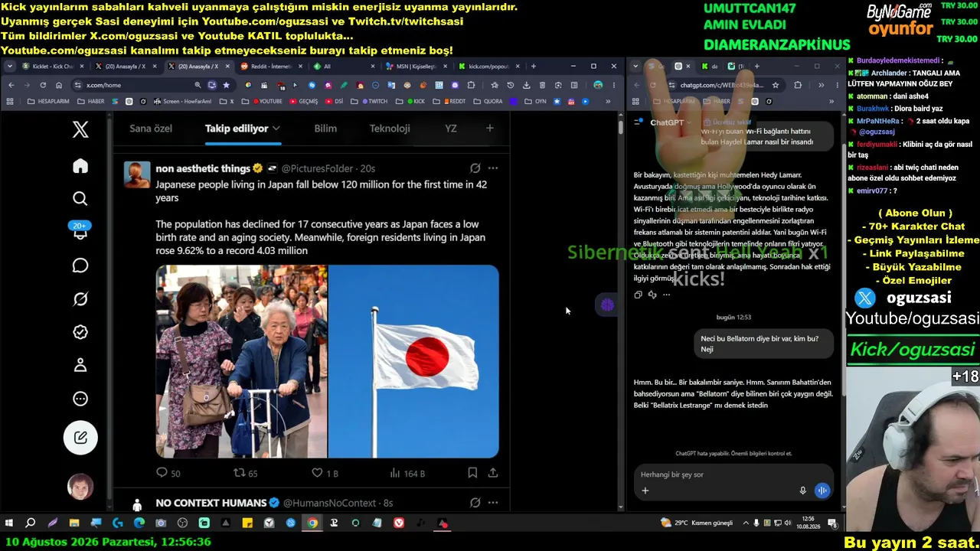
Task: Open the QUORA bookmarks folder
Action: (x=488, y=101)
